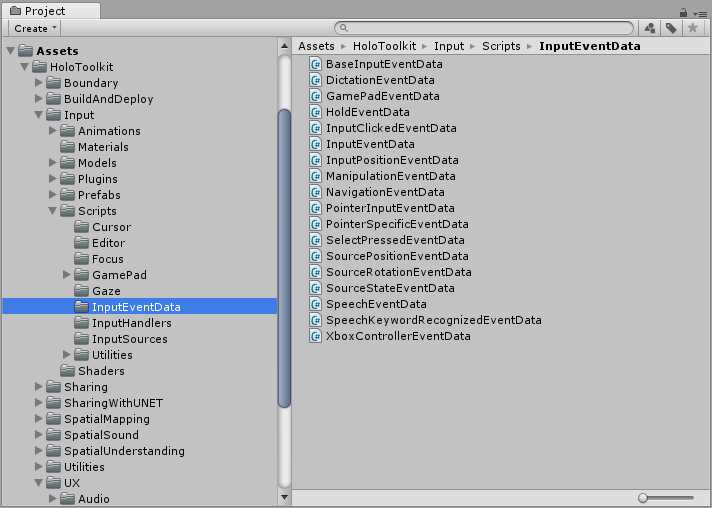This screenshot has width=712, height=508.
Task: Select the InputClickedEventData script icon
Action: (315, 128)
